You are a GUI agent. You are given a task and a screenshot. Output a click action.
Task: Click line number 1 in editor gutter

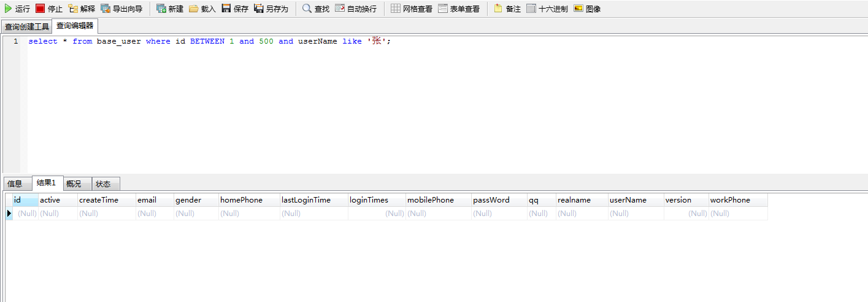point(16,42)
